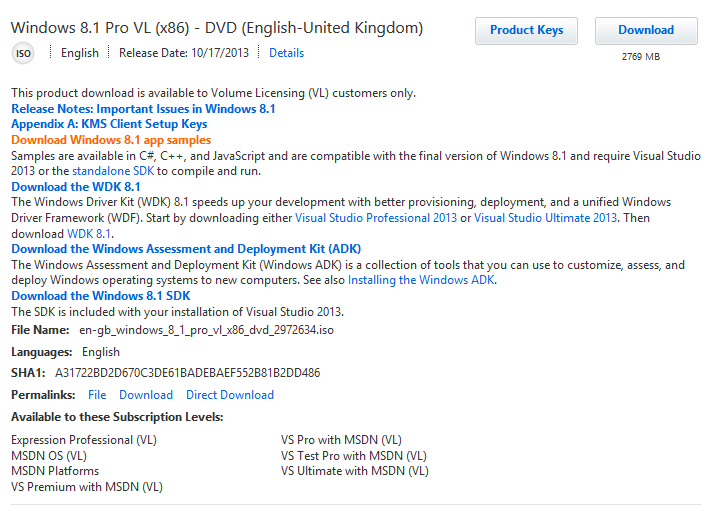Open Visual Studio Professional 2013 link
Viewport: 711px width, 505px height.
375,217
